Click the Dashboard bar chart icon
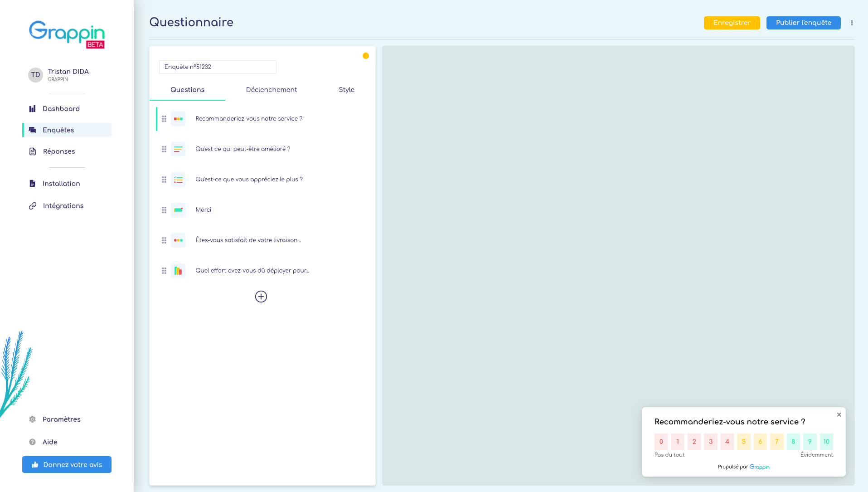Viewport: 868px width, 492px height. tap(32, 109)
